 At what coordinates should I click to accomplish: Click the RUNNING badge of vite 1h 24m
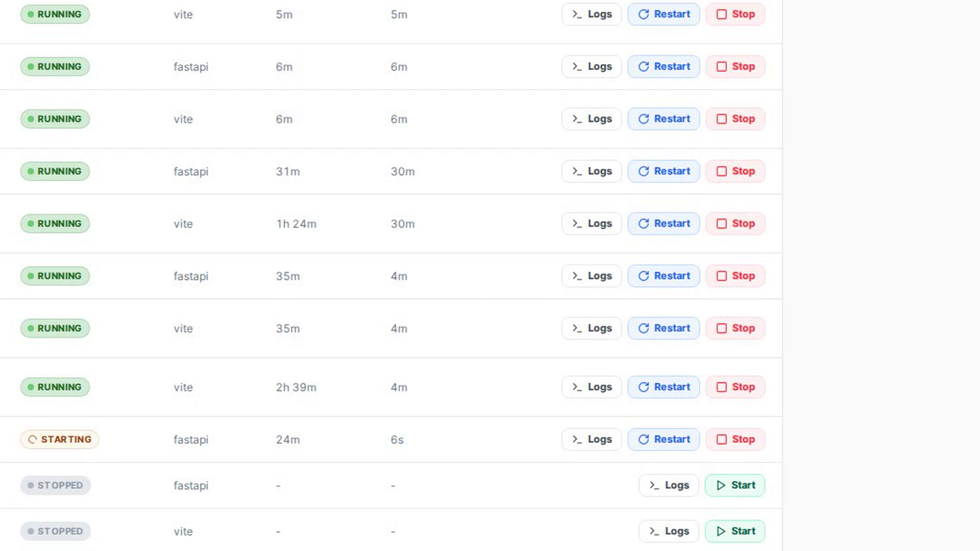(x=55, y=223)
